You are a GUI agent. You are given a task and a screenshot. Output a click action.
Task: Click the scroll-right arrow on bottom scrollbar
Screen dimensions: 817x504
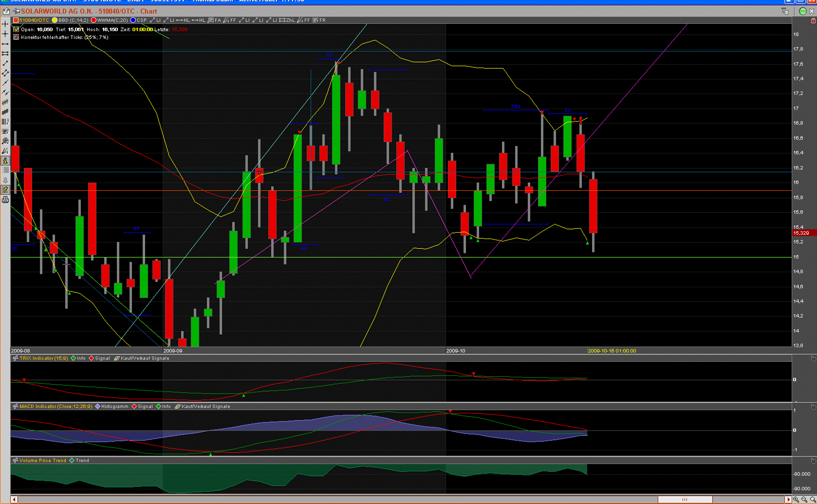pos(788,500)
